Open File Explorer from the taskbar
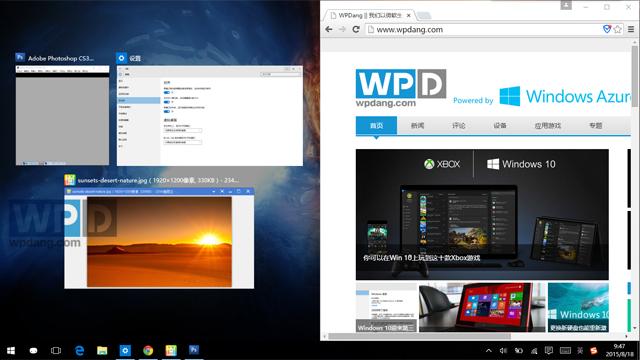Image resolution: width=640 pixels, height=360 pixels. [x=102, y=351]
